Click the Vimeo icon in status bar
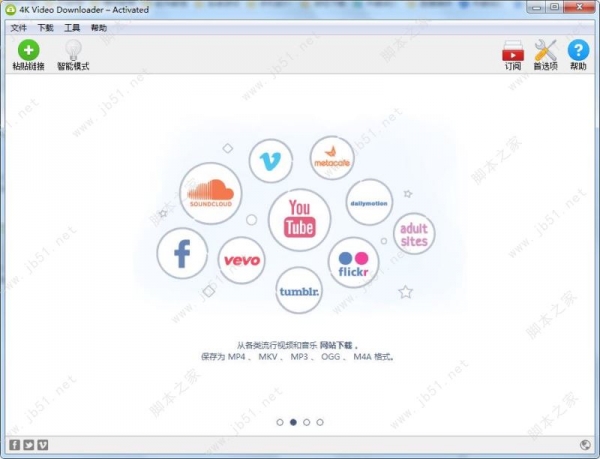The width and height of the screenshot is (600, 459). (x=43, y=445)
